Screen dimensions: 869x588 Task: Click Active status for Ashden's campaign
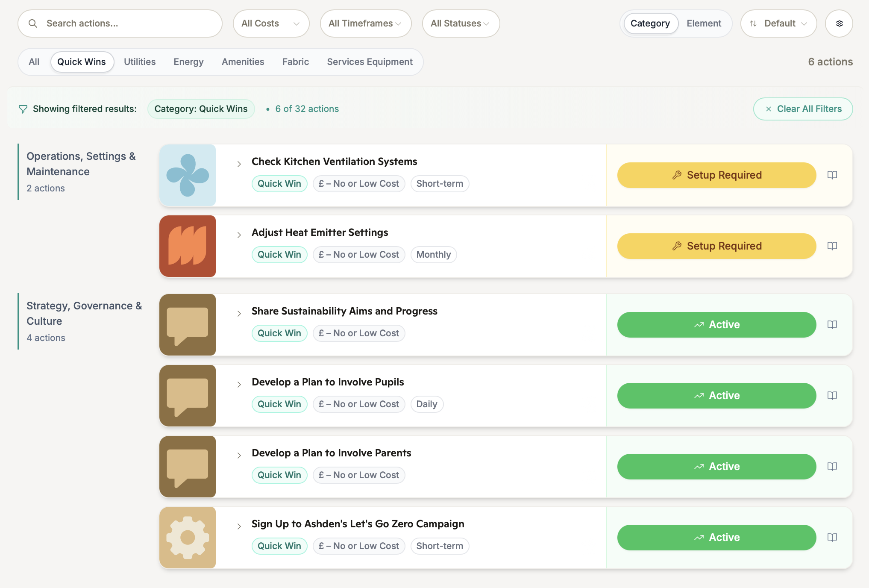pyautogui.click(x=716, y=538)
